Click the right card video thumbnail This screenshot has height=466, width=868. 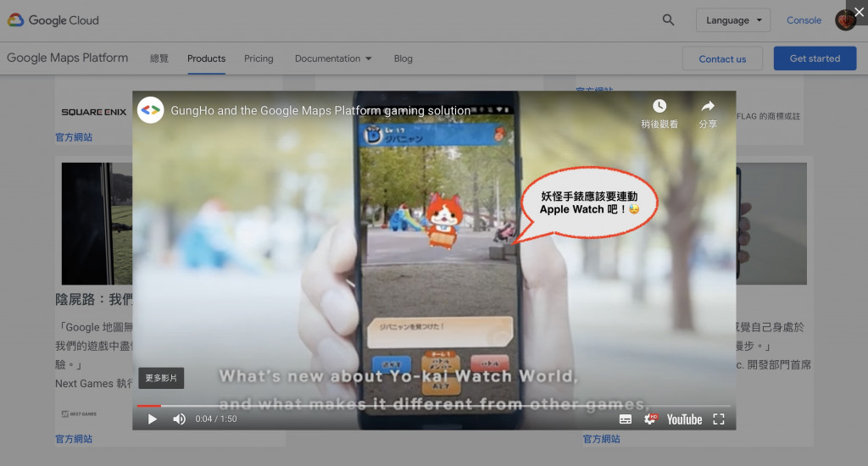(x=771, y=224)
